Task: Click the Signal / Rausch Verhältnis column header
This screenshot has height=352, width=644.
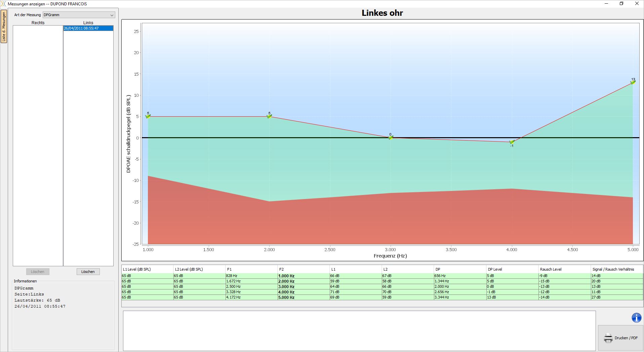Action: click(613, 269)
